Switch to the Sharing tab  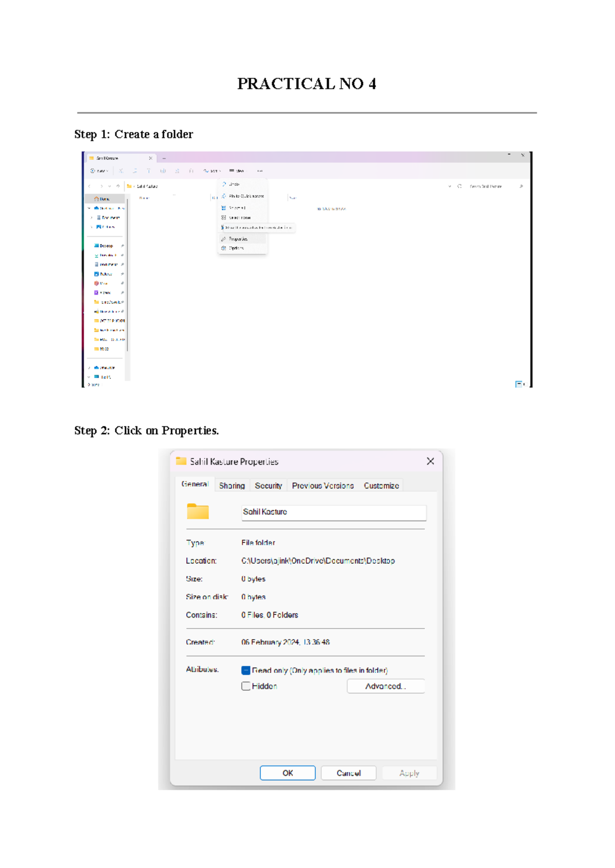pos(232,485)
